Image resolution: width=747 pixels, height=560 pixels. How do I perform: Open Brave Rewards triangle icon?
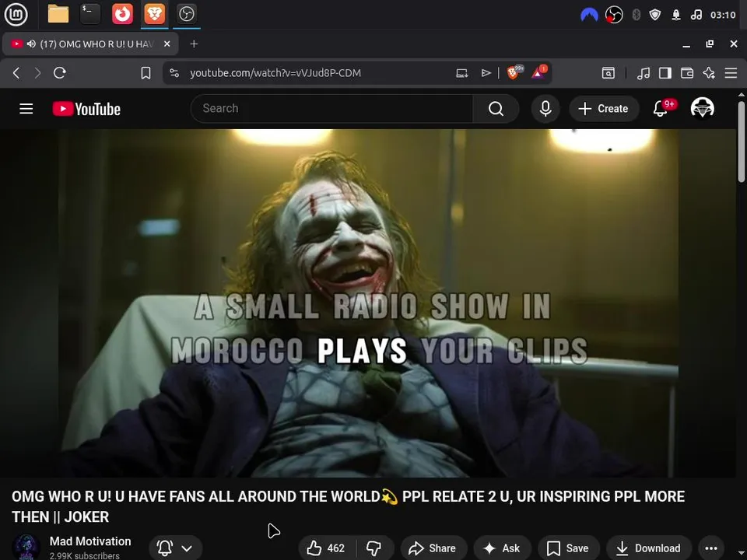coord(538,72)
